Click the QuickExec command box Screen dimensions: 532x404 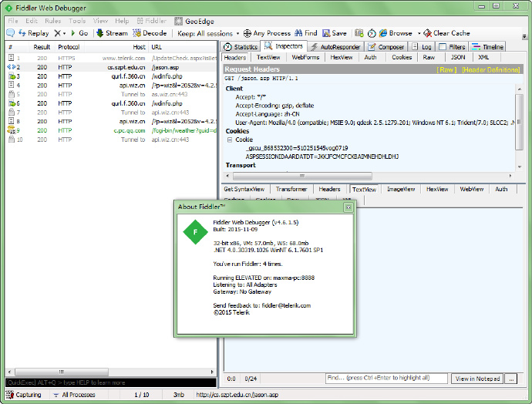[110, 382]
